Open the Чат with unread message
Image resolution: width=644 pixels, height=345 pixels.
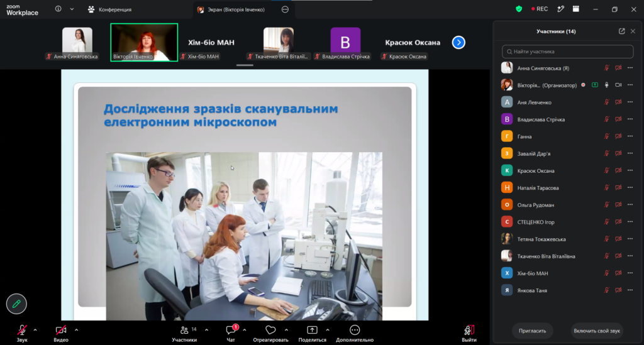(x=231, y=333)
